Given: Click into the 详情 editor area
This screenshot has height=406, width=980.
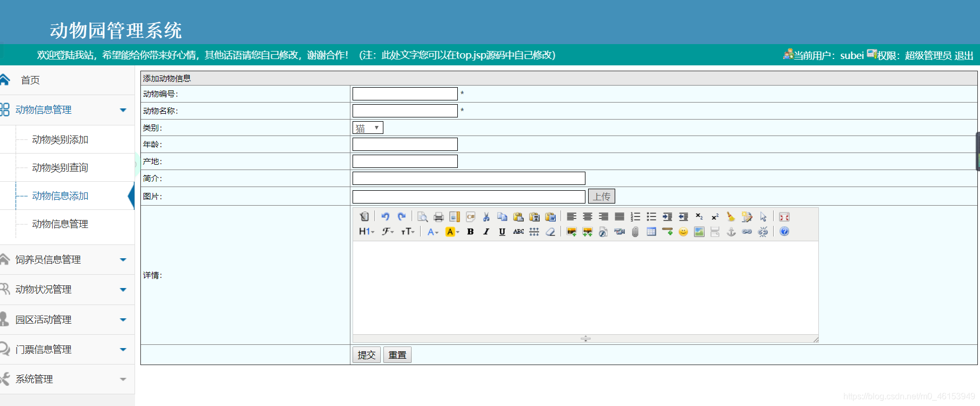Looking at the screenshot, I should [x=585, y=287].
